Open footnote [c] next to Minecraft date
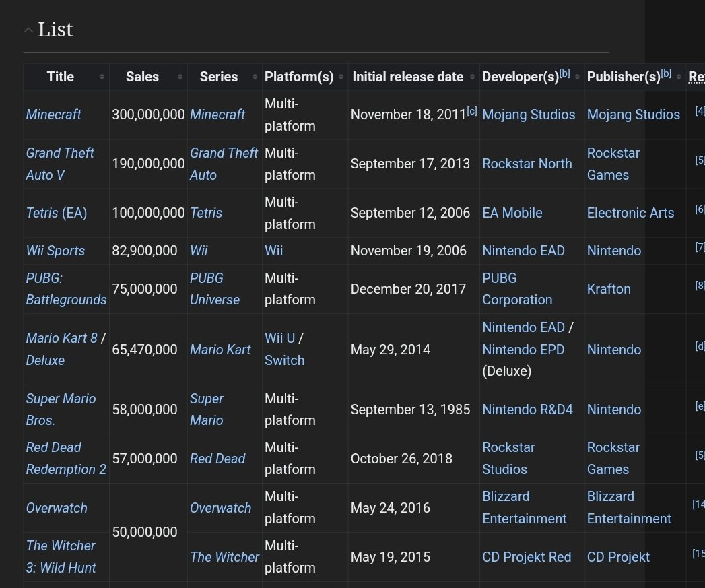Screen dimensions: 705x588 click(472, 111)
